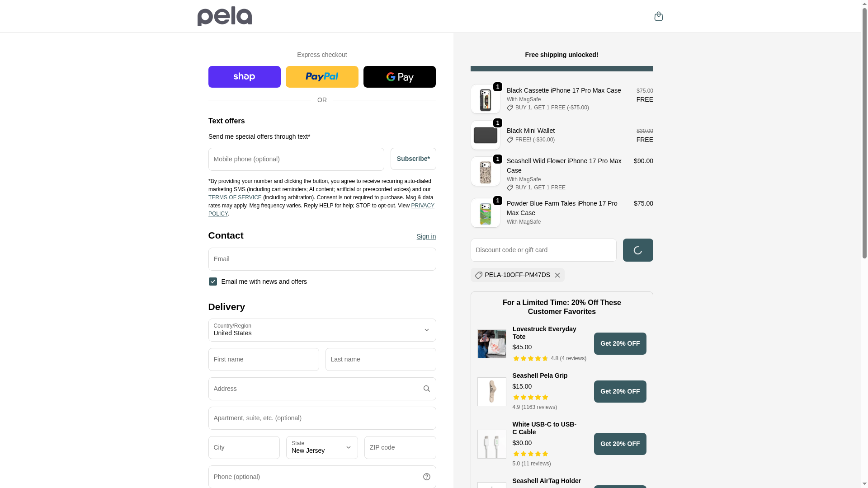Check out with the PayPal button

(x=322, y=77)
